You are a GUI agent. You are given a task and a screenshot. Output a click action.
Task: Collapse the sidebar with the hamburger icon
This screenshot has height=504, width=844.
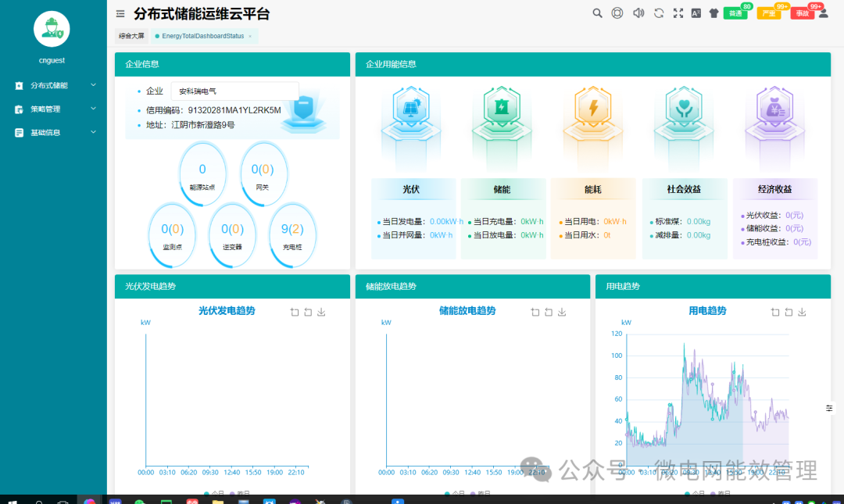120,13
